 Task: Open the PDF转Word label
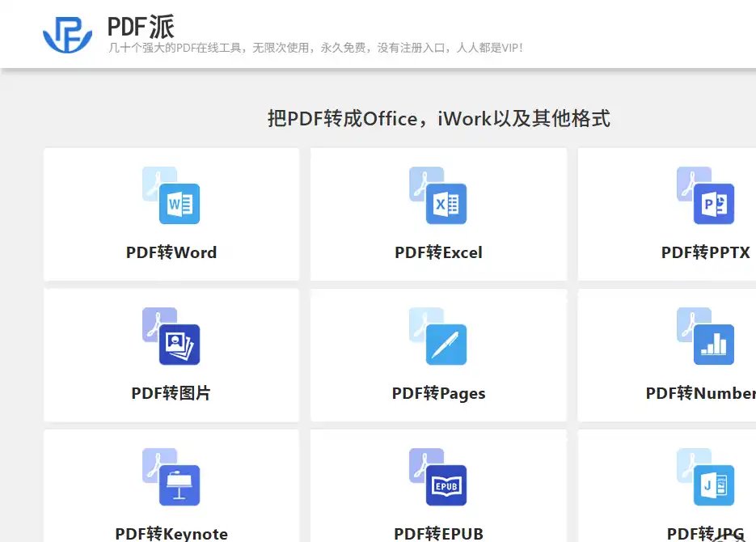[171, 252]
